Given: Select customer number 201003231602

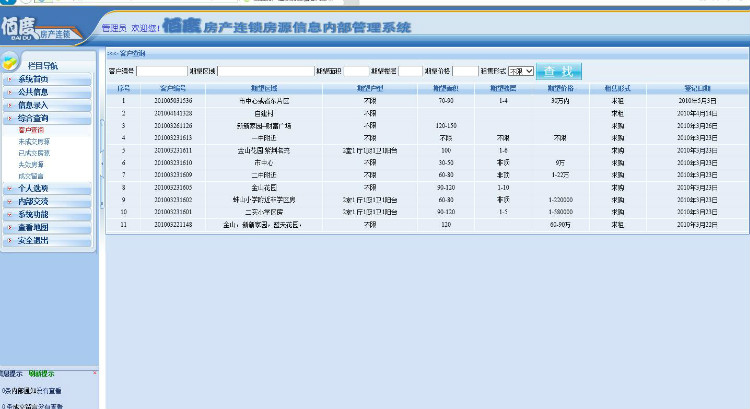Looking at the screenshot, I should click(173, 199).
